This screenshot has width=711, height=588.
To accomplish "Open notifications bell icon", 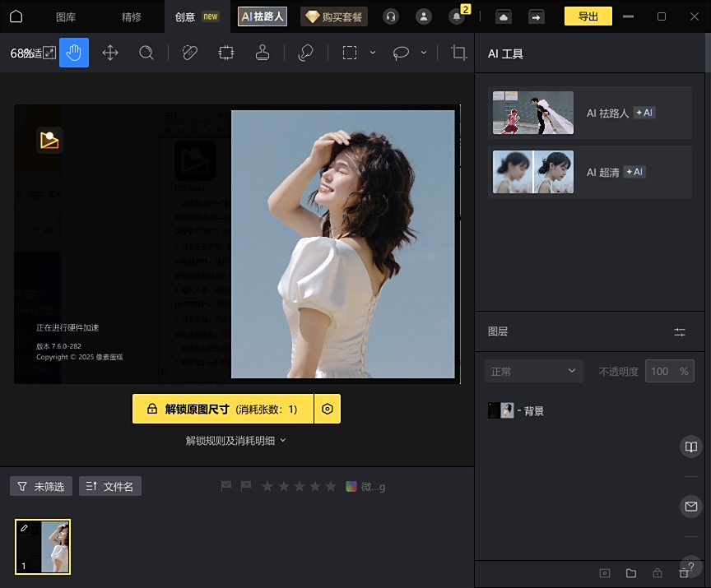I will pos(457,16).
